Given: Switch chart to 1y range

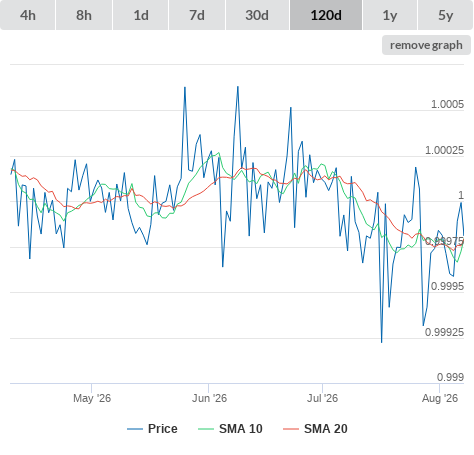Looking at the screenshot, I should [390, 15].
